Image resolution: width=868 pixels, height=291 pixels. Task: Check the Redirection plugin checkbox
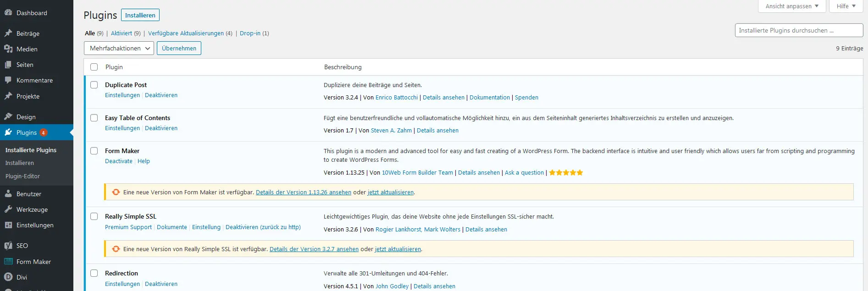click(94, 273)
